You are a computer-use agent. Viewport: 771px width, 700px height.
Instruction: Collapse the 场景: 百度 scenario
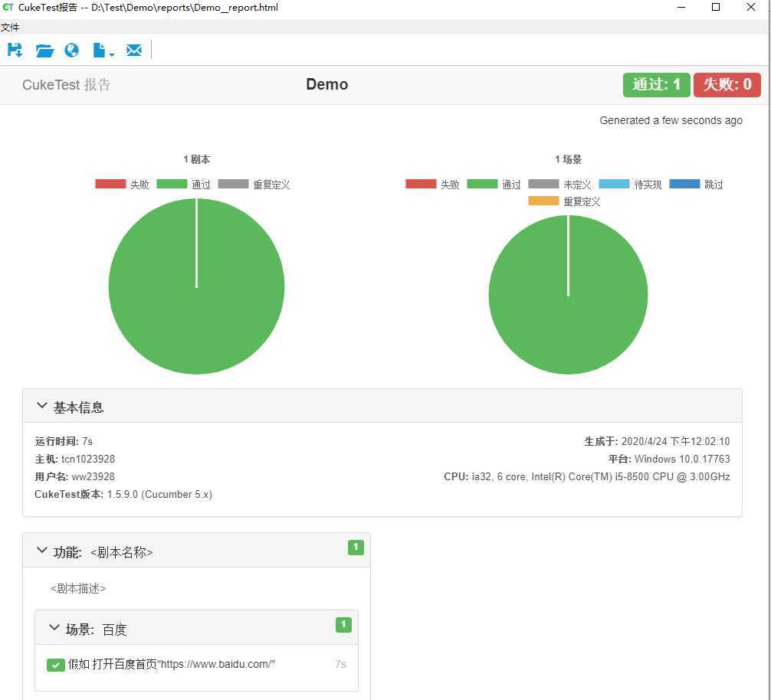coord(54,628)
